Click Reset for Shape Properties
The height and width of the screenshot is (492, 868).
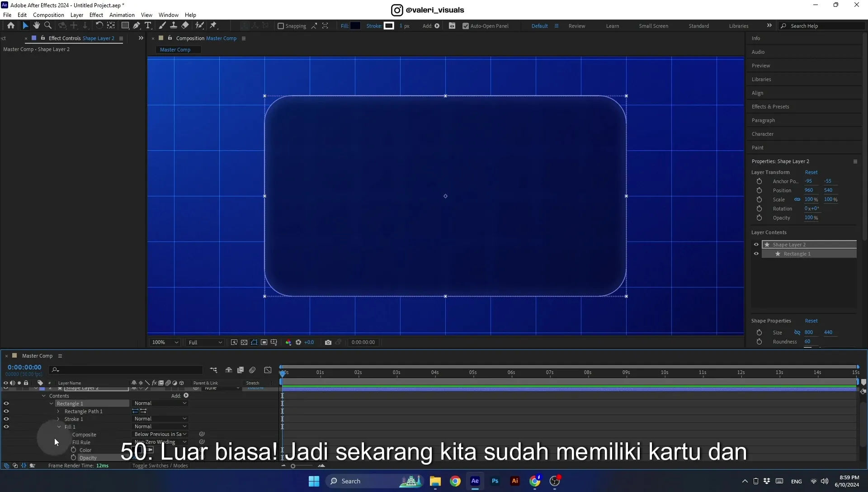click(811, 321)
